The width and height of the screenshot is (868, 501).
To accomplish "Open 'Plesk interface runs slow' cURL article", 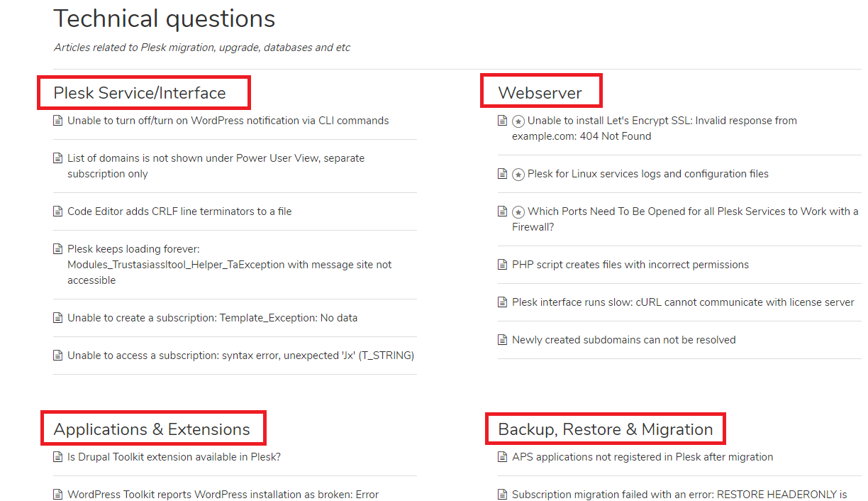I will coord(683,302).
